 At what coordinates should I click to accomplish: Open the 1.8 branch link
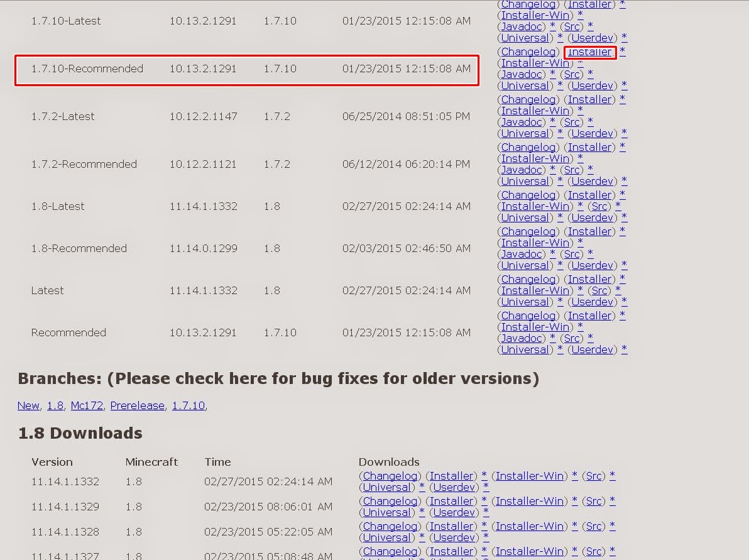point(55,405)
